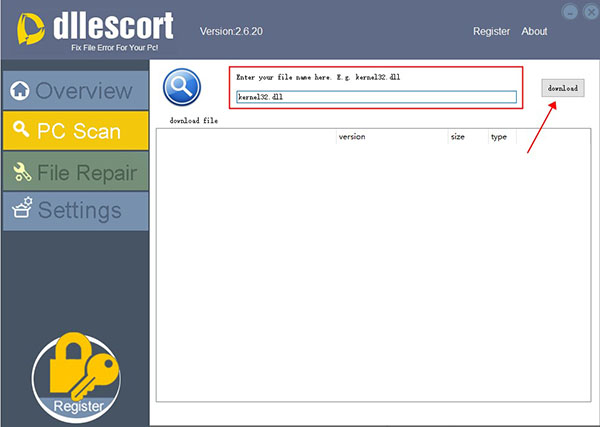
Task: Go to the File Repair tab label
Action: (86, 172)
